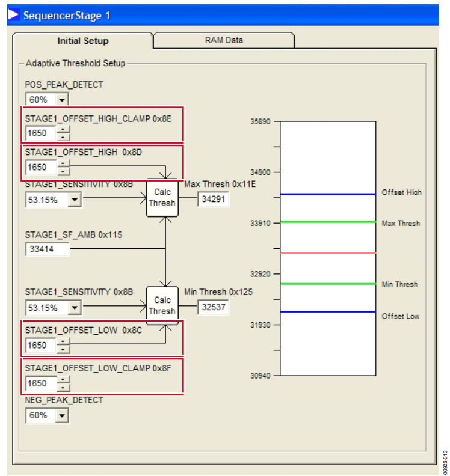Increase STAGE1_OFFSET_LOW_CLAMP with the up spinner

[x=63, y=379]
